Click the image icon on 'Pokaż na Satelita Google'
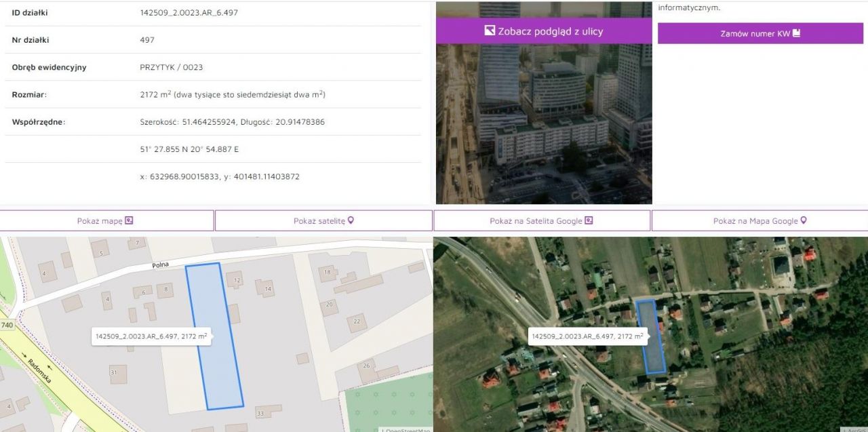 pyautogui.click(x=589, y=220)
